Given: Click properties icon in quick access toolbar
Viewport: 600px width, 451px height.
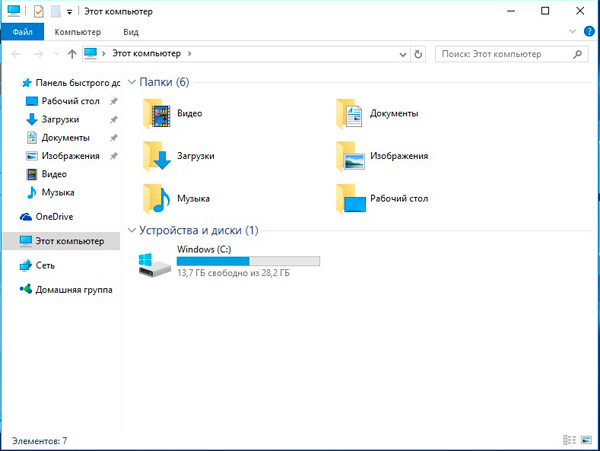Looking at the screenshot, I should [x=38, y=11].
